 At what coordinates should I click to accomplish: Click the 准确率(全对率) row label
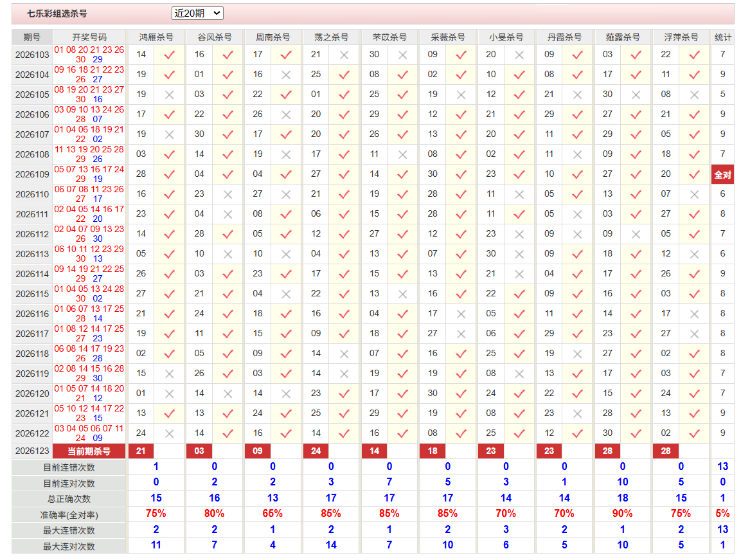coord(69,515)
